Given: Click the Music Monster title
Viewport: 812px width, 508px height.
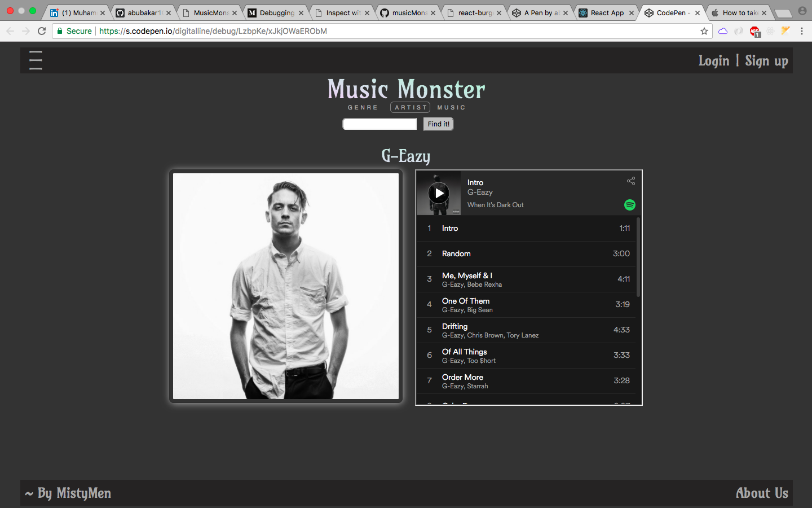Looking at the screenshot, I should (406, 89).
